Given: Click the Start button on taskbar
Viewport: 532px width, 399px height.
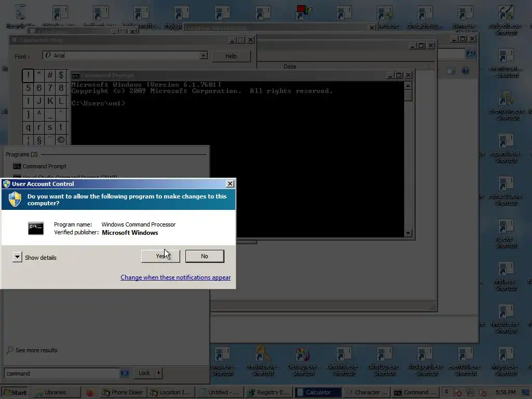Looking at the screenshot, I should click(14, 393).
